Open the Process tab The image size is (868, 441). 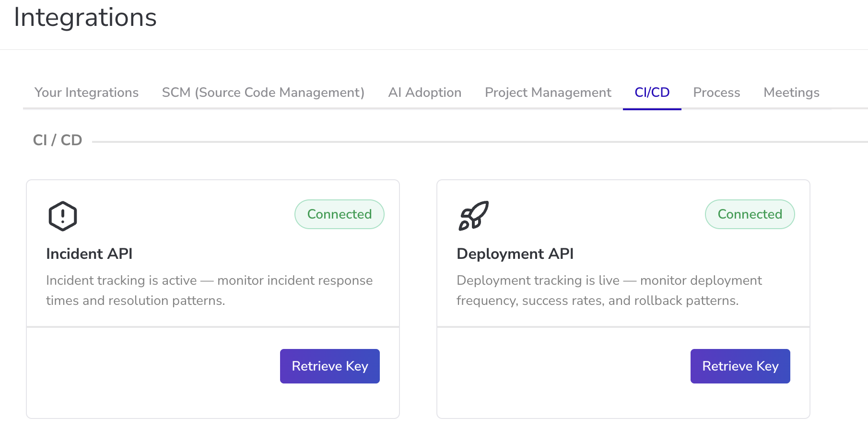[716, 93]
